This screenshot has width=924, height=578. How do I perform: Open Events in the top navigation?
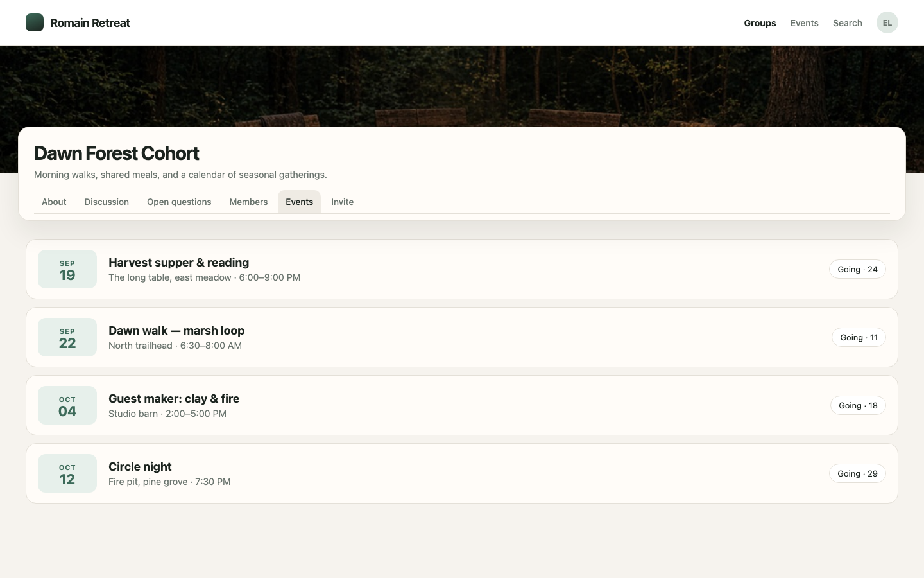[x=804, y=23]
